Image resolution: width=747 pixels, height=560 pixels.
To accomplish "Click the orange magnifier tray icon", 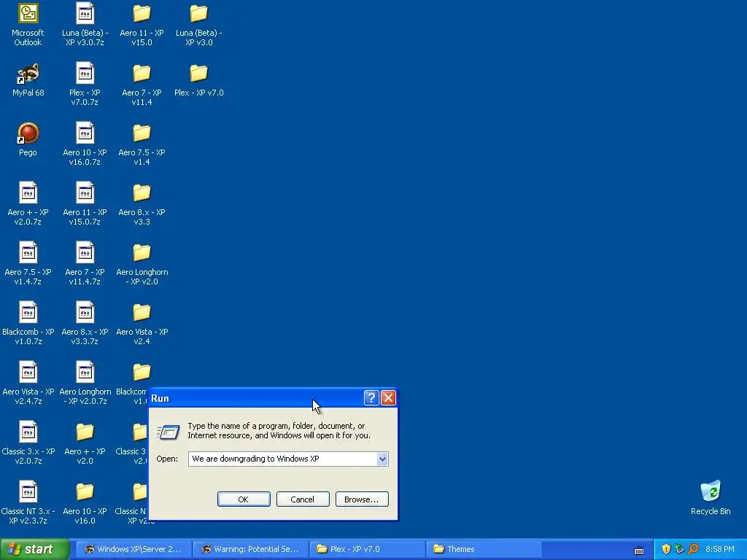I will [x=693, y=549].
